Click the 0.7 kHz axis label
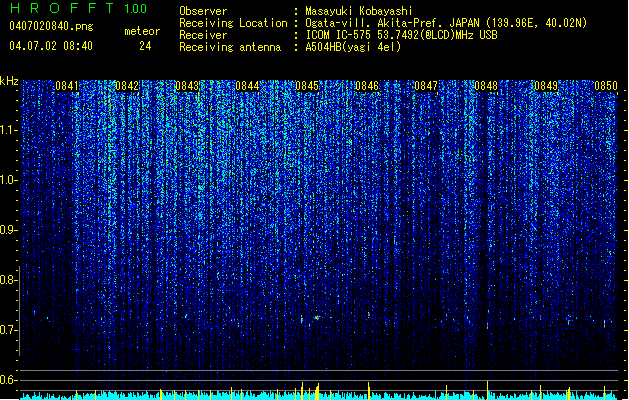Image resolution: width=629 pixels, height=400 pixels. click(8, 330)
